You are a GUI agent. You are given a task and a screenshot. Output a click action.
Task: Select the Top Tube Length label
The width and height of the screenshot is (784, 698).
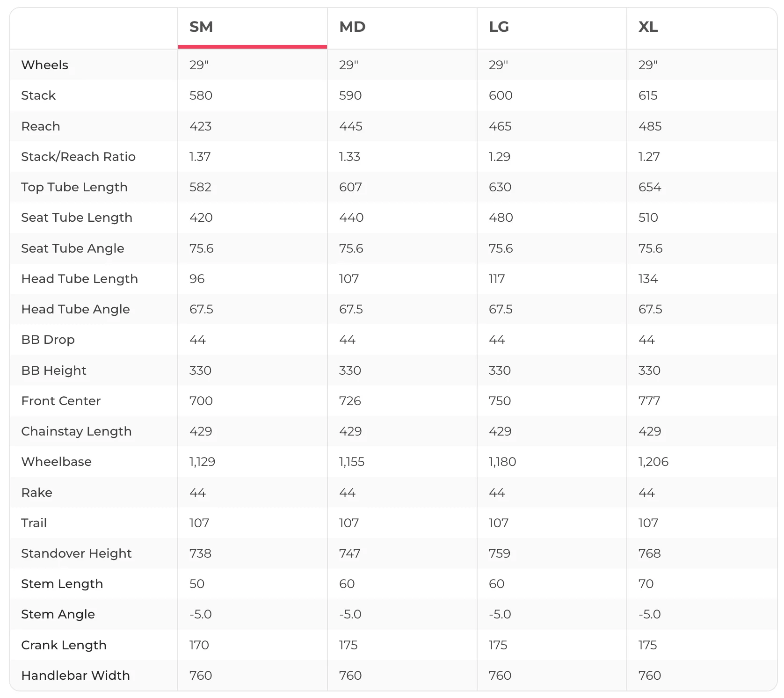[74, 187]
